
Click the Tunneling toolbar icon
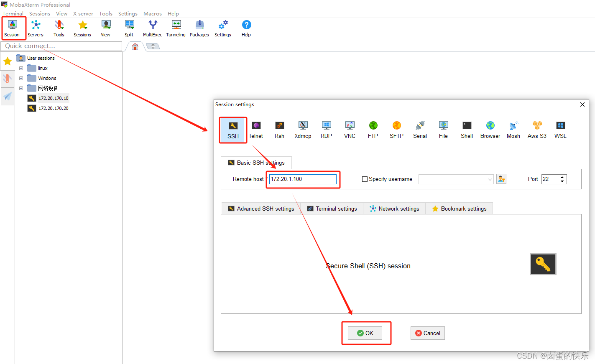(176, 28)
